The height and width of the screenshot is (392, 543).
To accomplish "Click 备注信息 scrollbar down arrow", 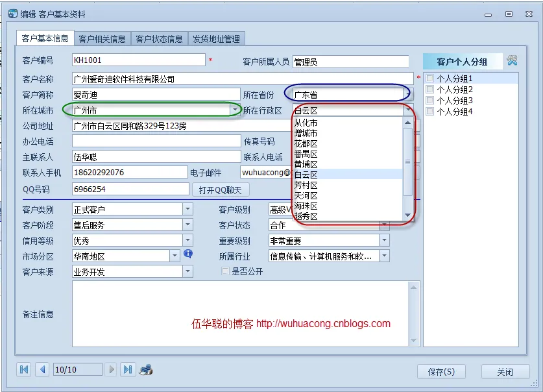I will [x=413, y=340].
